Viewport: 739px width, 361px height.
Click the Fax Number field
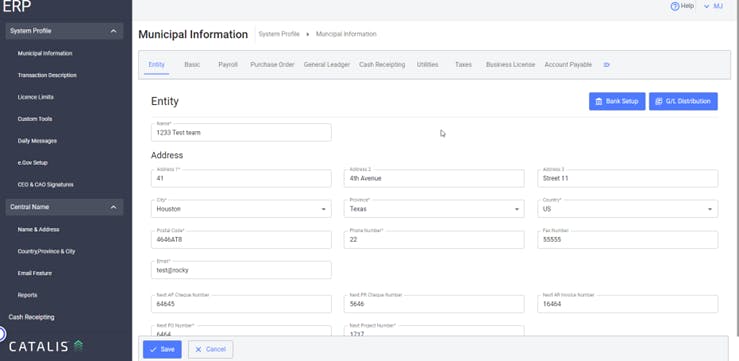point(628,239)
